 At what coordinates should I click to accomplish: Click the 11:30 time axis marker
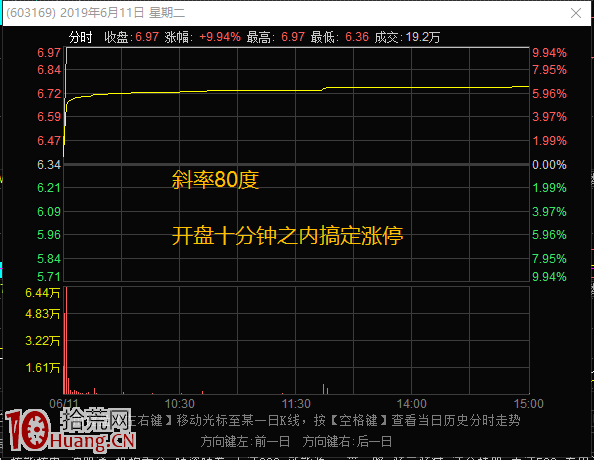(296, 404)
